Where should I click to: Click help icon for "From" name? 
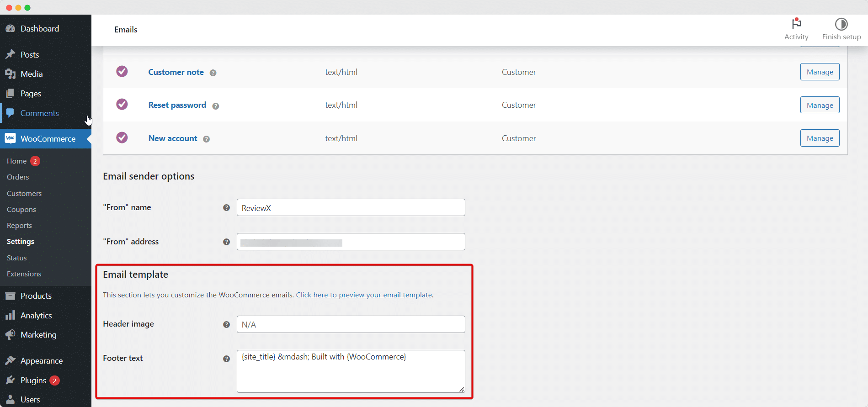coord(226,207)
